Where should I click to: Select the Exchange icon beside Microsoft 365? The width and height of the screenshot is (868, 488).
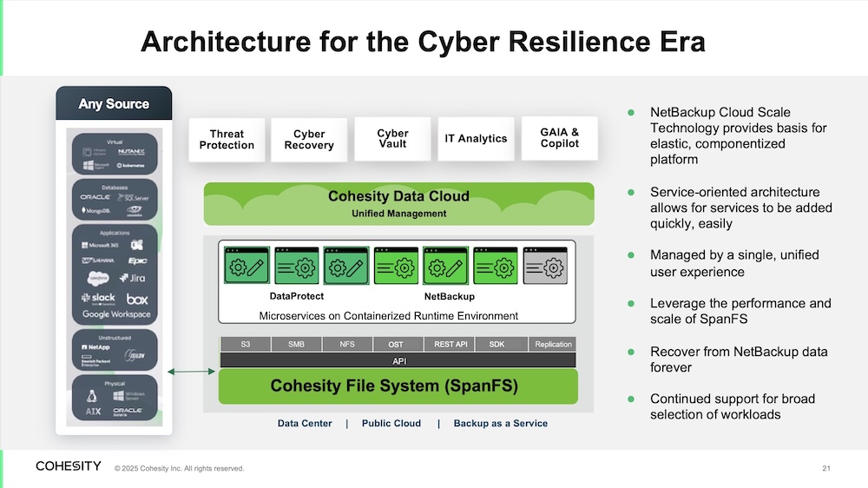tap(137, 245)
